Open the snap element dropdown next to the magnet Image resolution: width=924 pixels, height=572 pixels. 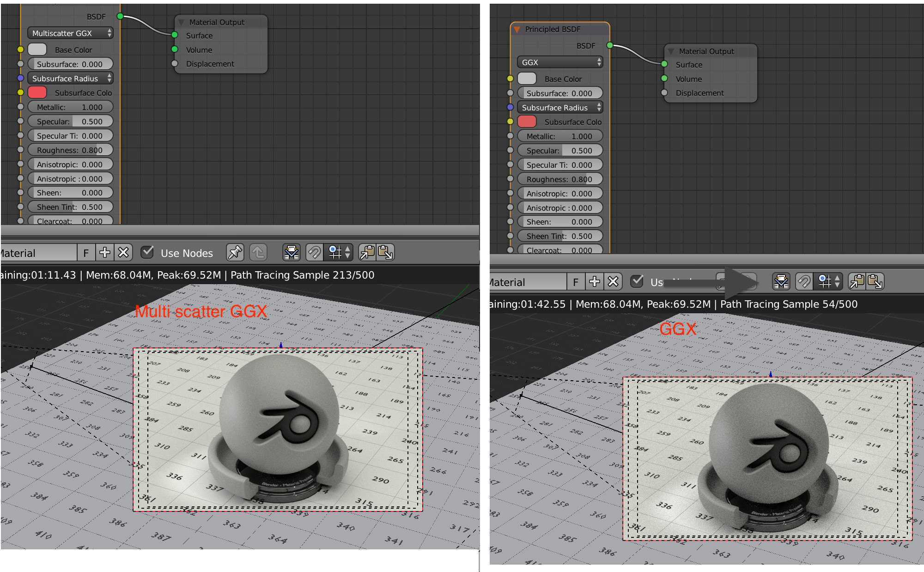click(336, 253)
